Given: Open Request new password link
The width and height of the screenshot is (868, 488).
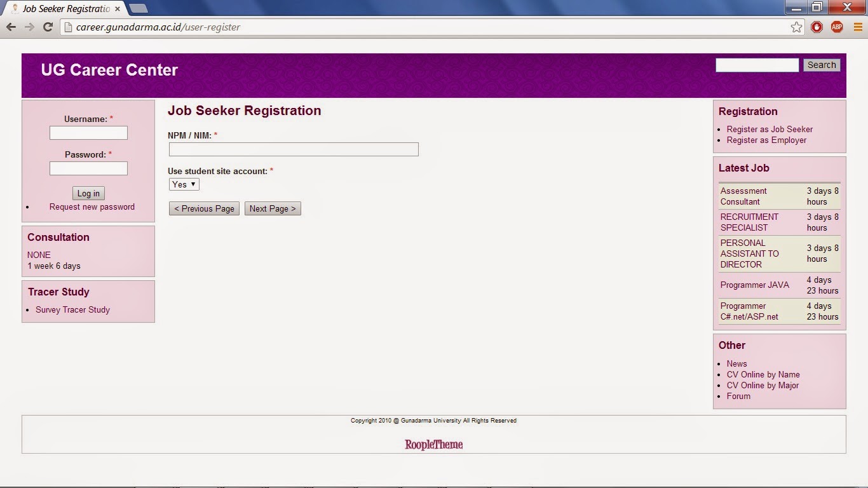Looking at the screenshot, I should (x=92, y=207).
